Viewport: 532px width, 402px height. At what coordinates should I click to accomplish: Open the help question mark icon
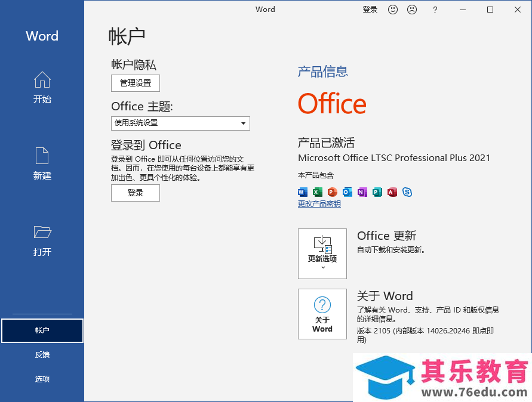[435, 10]
